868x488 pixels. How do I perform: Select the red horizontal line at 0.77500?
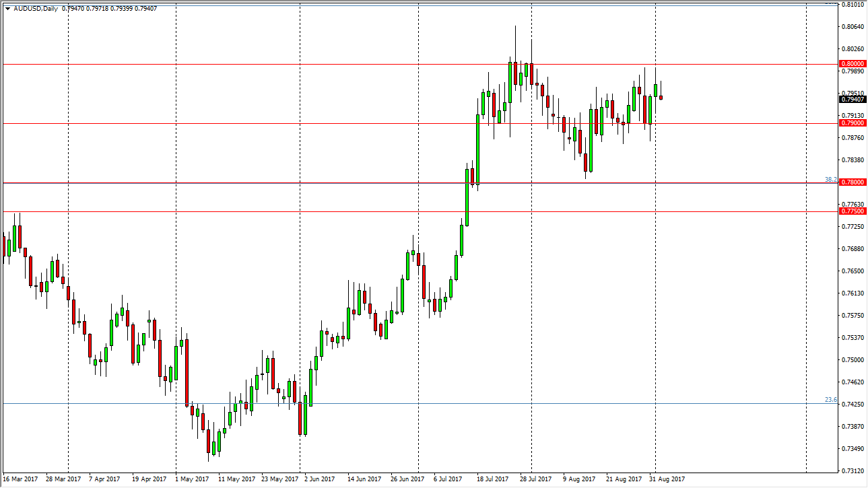tap(404, 211)
